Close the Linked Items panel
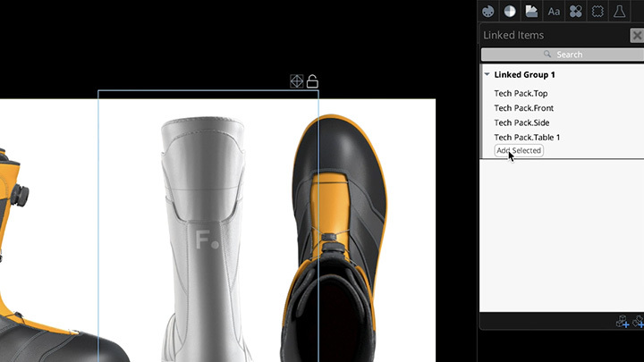The height and width of the screenshot is (362, 644). tap(636, 35)
